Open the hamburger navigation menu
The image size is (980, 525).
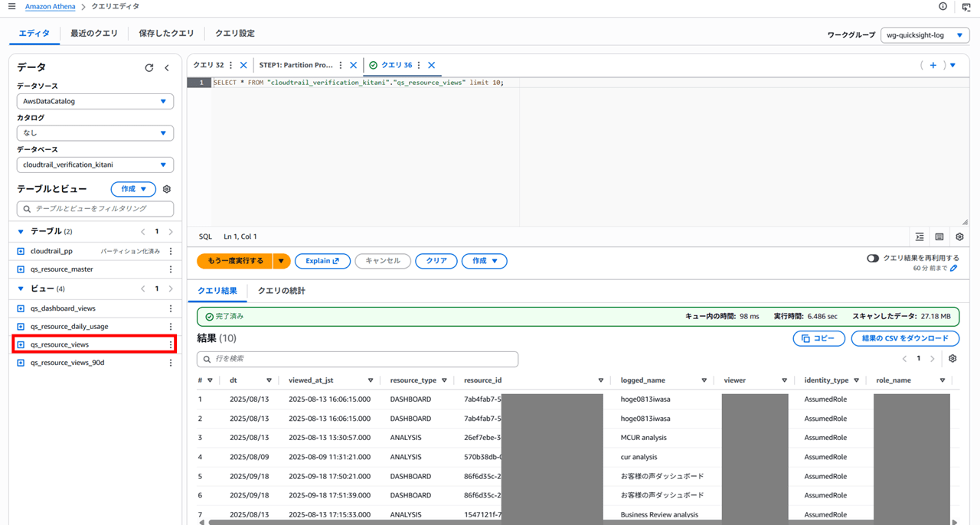pyautogui.click(x=11, y=6)
